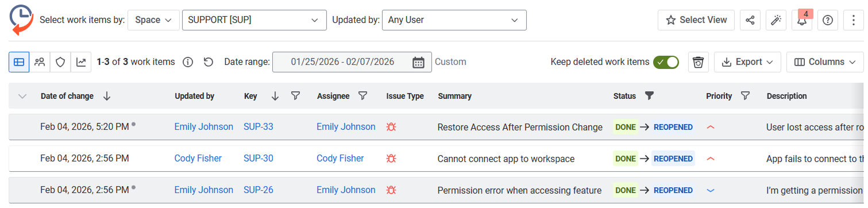Click the trash bin deleted items icon
868x208 pixels.
click(x=699, y=62)
